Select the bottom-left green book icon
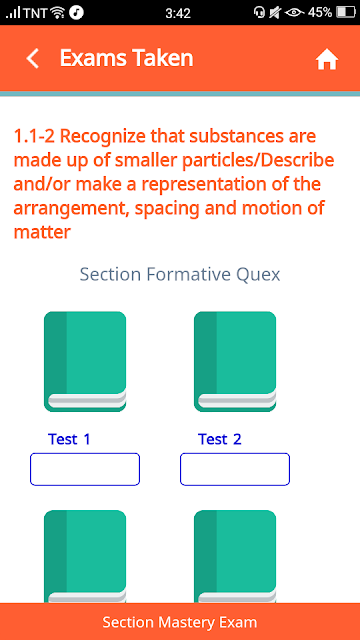This screenshot has height=640, width=360. coord(85,556)
